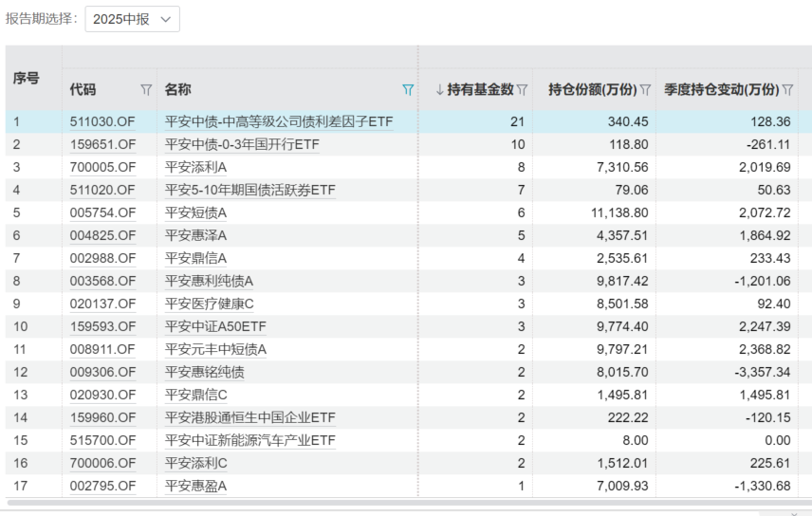The image size is (812, 516).
Task: Open 平安中债-中高等级公司债利差因子ETF fund name
Action: (x=279, y=121)
